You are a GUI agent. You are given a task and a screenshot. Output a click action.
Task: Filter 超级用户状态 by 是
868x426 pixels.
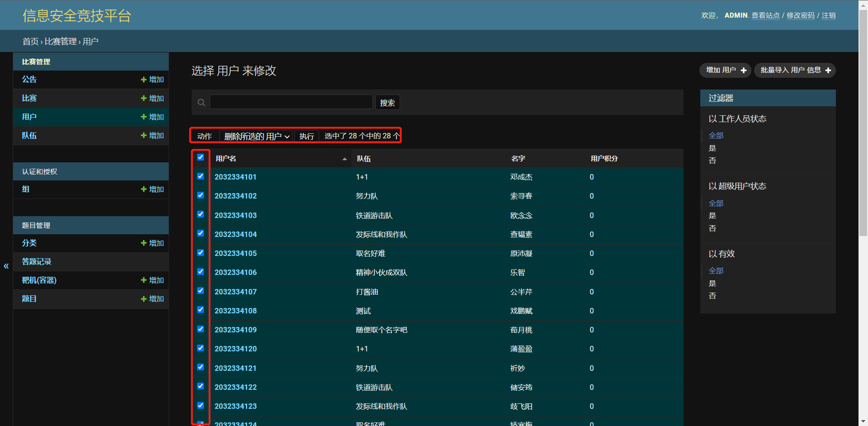pyautogui.click(x=712, y=215)
